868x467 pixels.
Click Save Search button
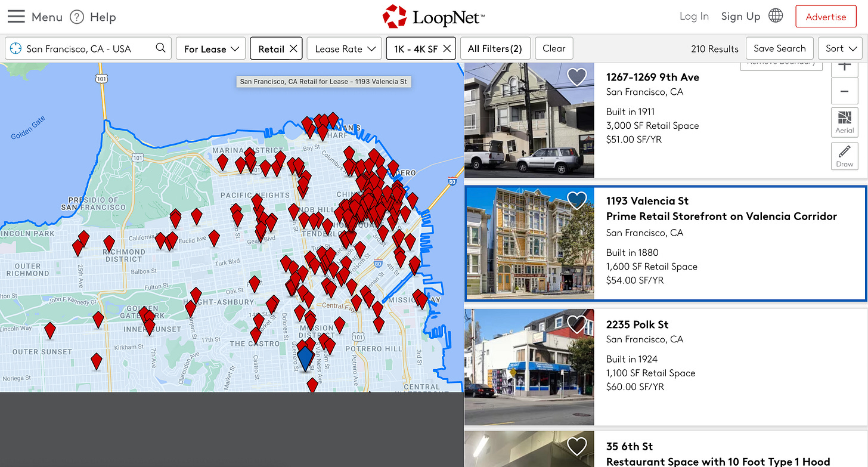click(x=779, y=49)
